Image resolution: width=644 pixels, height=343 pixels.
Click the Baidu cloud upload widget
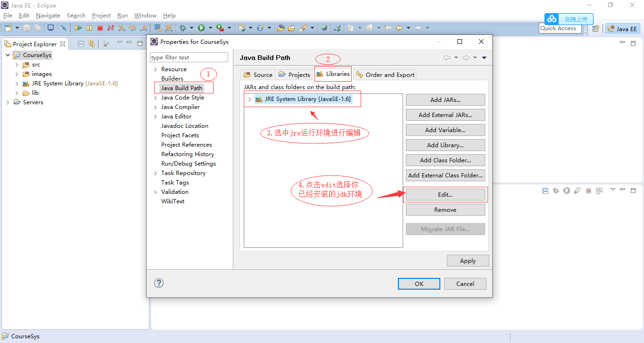(x=569, y=19)
